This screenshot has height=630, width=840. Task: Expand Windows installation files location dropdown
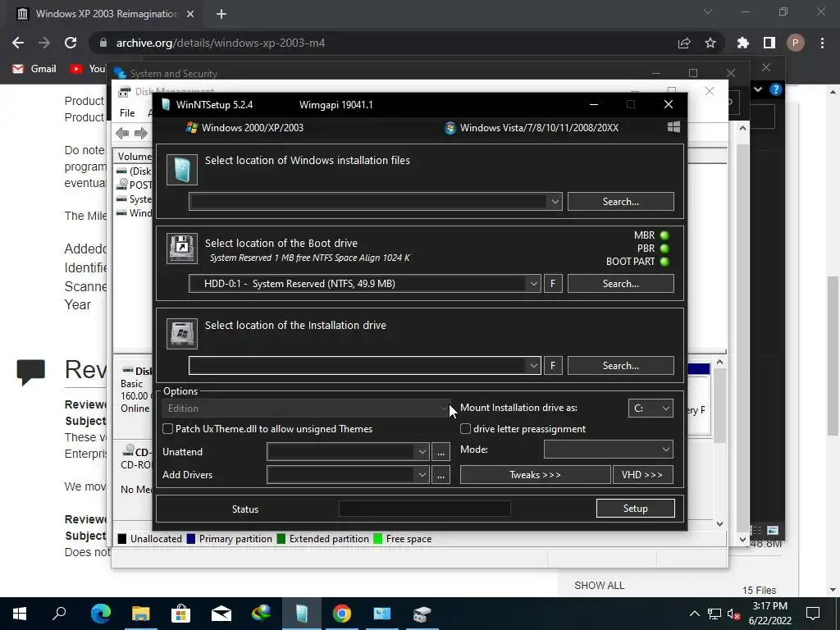coord(555,202)
